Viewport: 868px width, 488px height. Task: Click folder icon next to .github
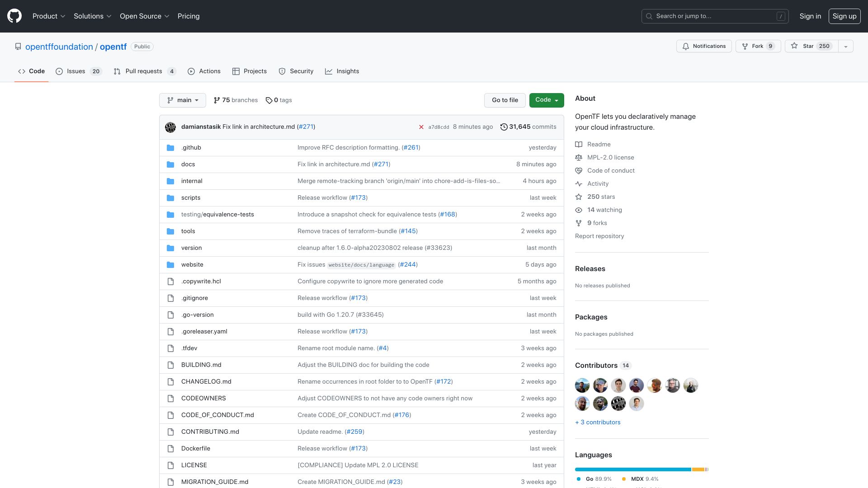pos(170,148)
